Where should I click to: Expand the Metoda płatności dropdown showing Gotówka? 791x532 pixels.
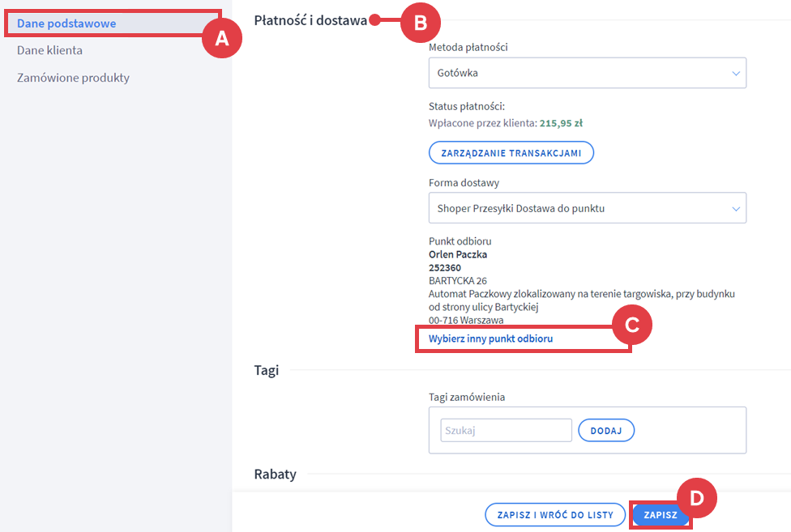click(x=587, y=73)
